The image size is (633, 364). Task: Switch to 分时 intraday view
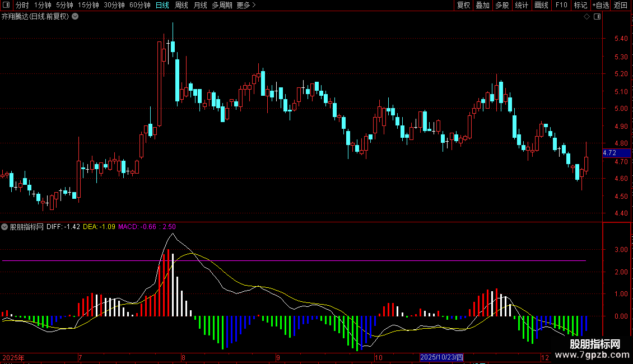click(x=22, y=5)
